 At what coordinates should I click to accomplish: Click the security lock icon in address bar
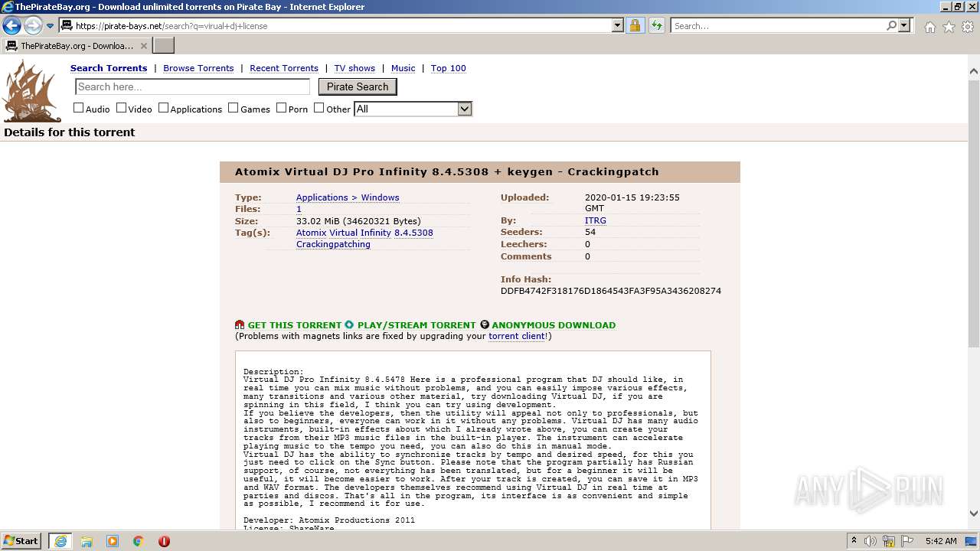point(635,25)
